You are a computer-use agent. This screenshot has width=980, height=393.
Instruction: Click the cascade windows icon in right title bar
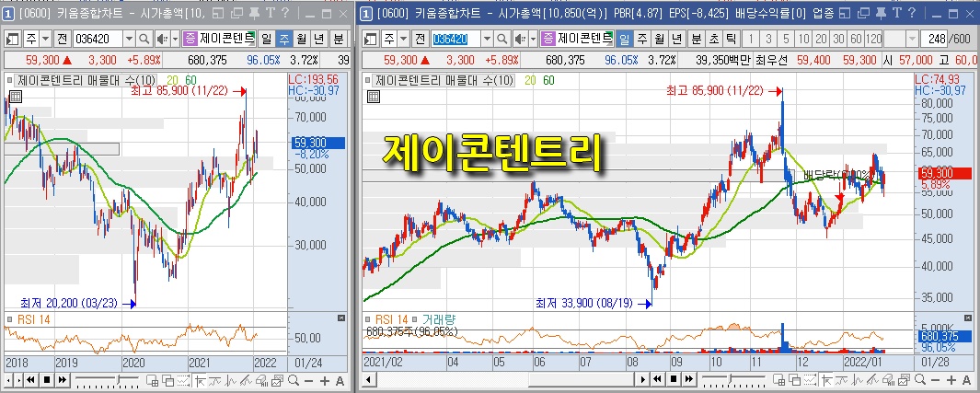coord(862,13)
